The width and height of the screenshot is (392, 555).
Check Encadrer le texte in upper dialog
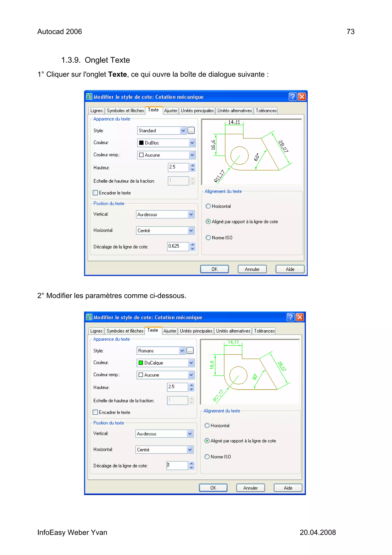pyautogui.click(x=95, y=193)
